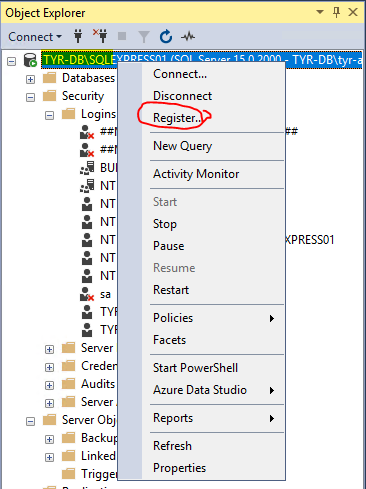The image size is (366, 489).
Task: Click the Linked Servers folder icon
Action: click(69, 456)
